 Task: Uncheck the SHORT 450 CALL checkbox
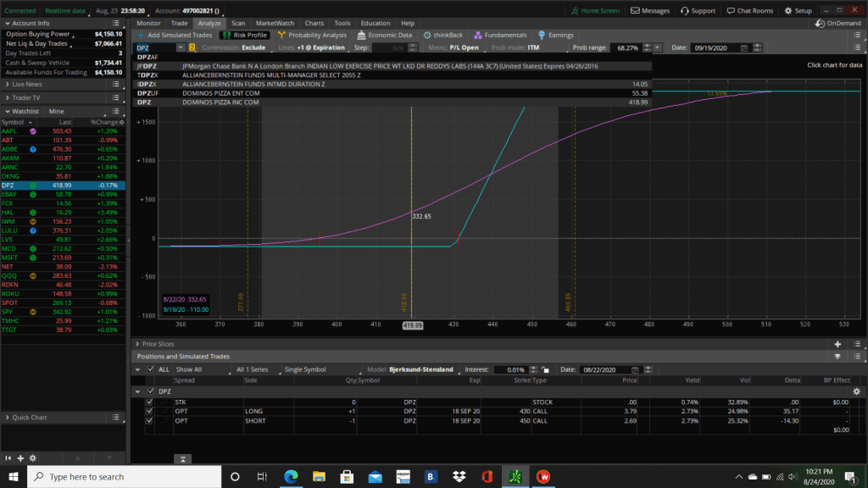pyautogui.click(x=150, y=420)
